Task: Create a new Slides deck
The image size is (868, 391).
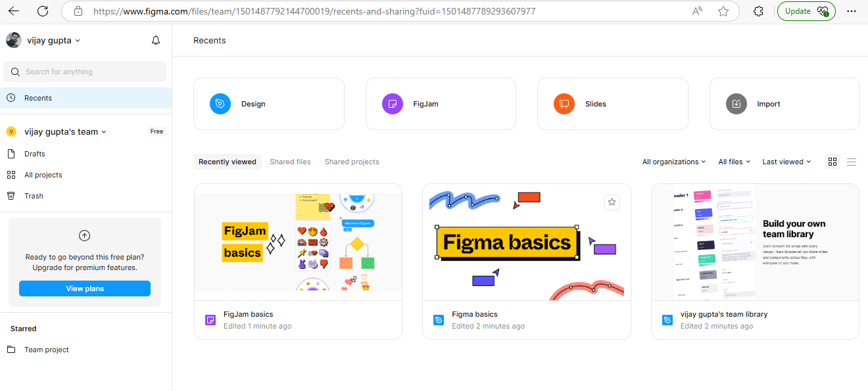Action: tap(613, 104)
